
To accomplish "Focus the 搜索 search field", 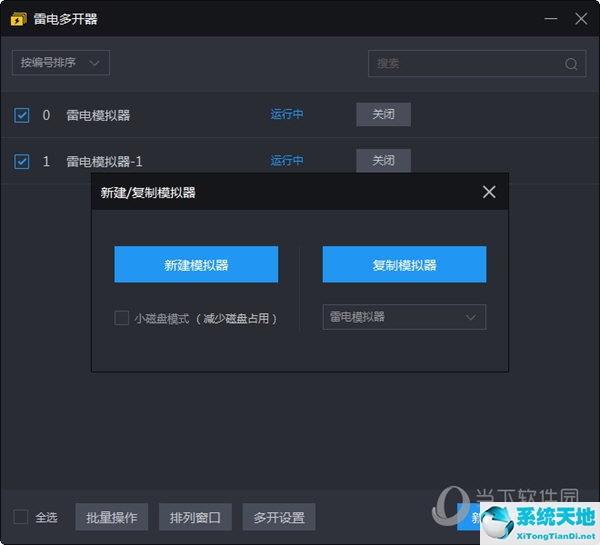I will tap(477, 64).
